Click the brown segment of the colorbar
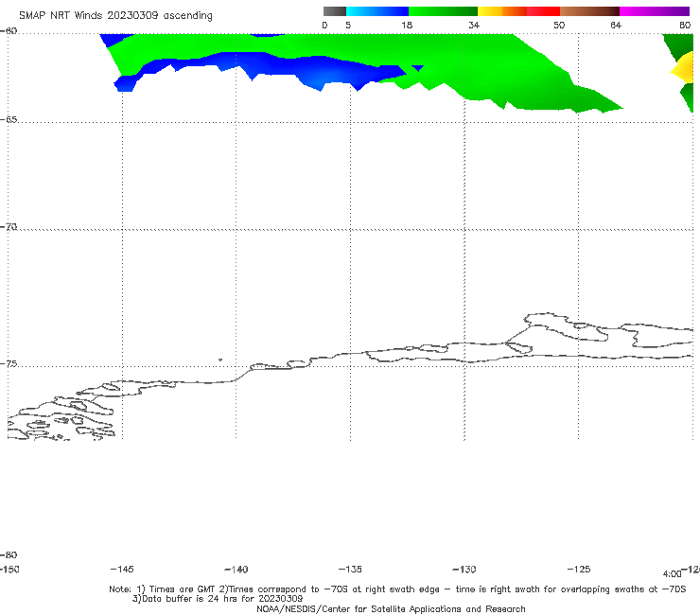Viewport: 700px width, 615px height. (x=589, y=11)
